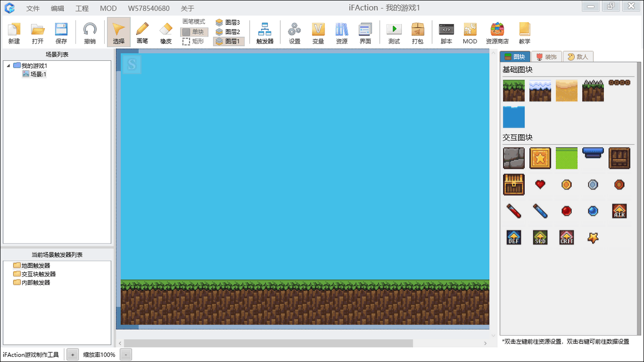Choose the 橡皮 (Eraser) tool
Screen dimensions: 644x362
tap(166, 33)
